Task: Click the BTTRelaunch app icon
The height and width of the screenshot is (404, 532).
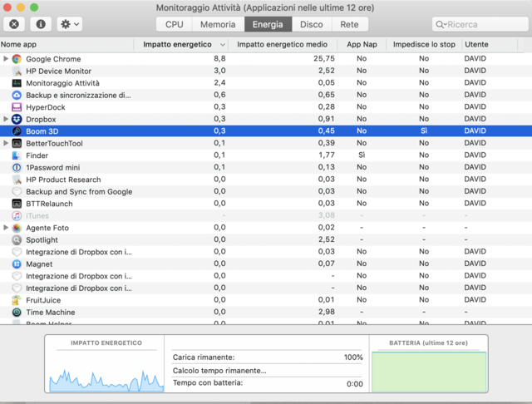Action: 17,204
